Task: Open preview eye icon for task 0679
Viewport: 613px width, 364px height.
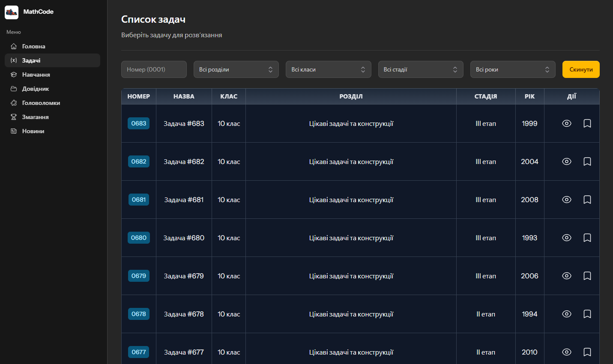Action: tap(566, 276)
